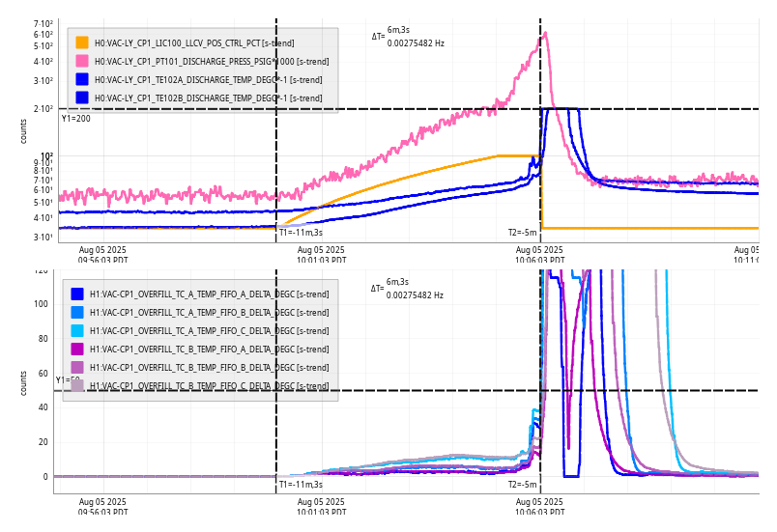This screenshot has height=532, width=777.
Task: Click the ΔT 6m,3s readout in top plot
Action: [x=398, y=31]
